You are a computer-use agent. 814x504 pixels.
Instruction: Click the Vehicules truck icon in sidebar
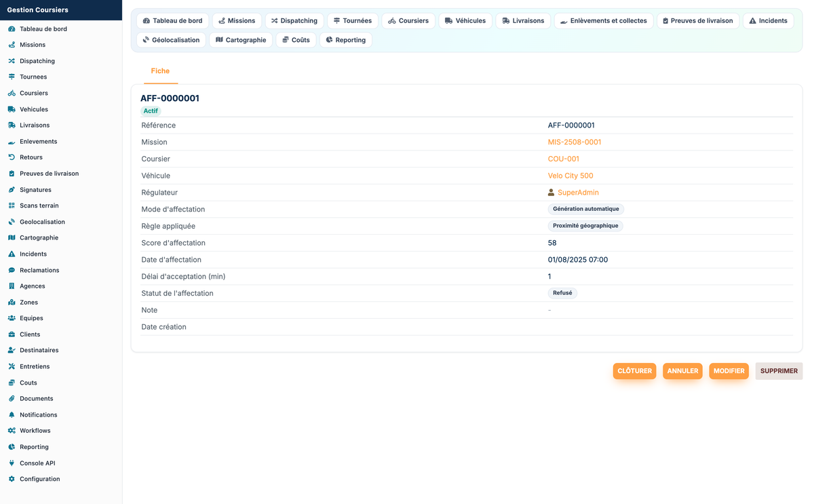coord(12,109)
